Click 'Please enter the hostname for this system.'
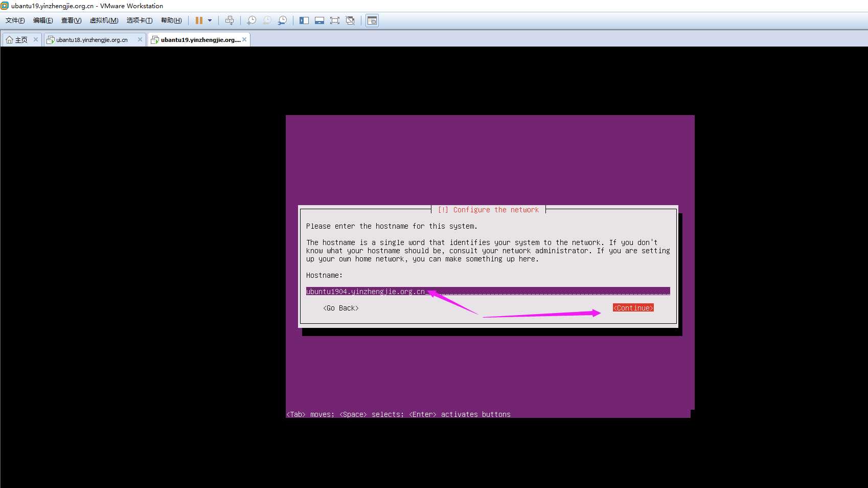The width and height of the screenshot is (868, 488). (x=392, y=226)
